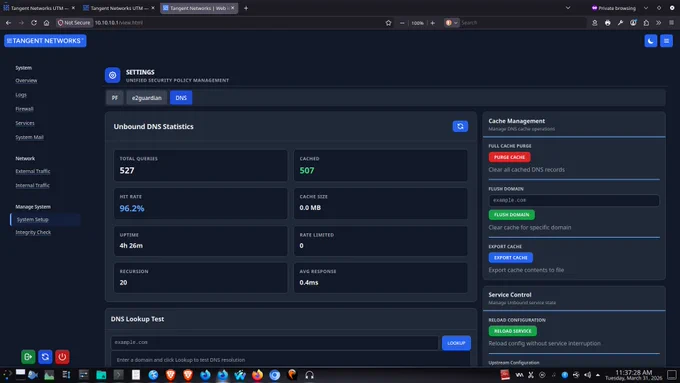Click the print icon in browser toolbar
This screenshot has height=383, width=680.
tap(608, 23)
